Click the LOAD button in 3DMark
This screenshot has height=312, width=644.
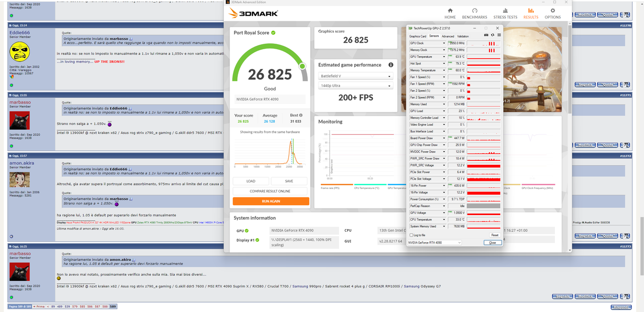(251, 181)
